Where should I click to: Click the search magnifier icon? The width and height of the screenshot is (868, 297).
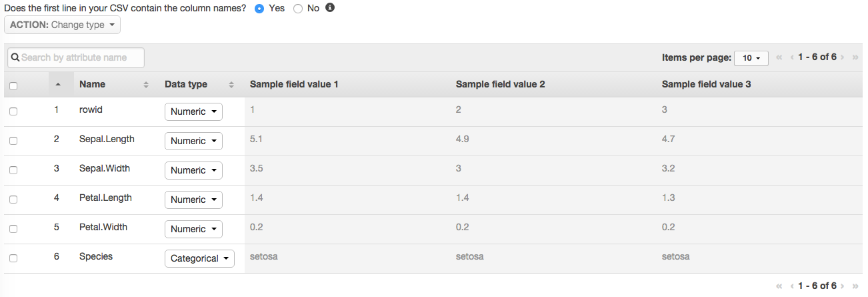[x=15, y=57]
